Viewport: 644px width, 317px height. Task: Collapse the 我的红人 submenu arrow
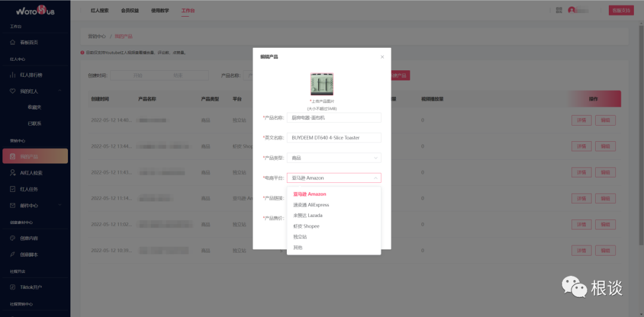coord(60,91)
